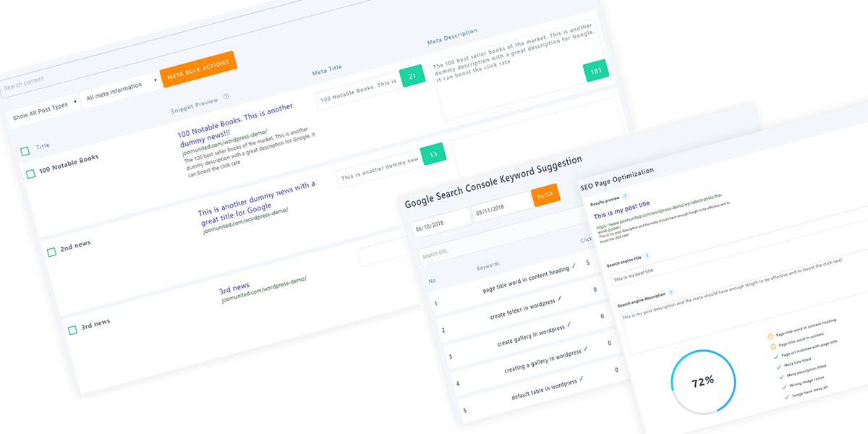Viewport: 868px width, 434px height.
Task: Edit the keyword "create folder in wordpress" with pencil icon
Action: click(x=559, y=299)
